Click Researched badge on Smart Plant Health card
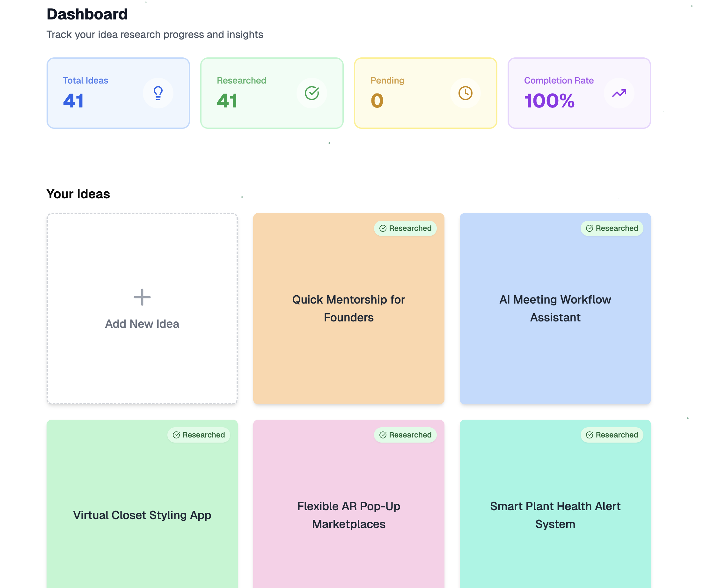This screenshot has width=704, height=588. tap(612, 435)
